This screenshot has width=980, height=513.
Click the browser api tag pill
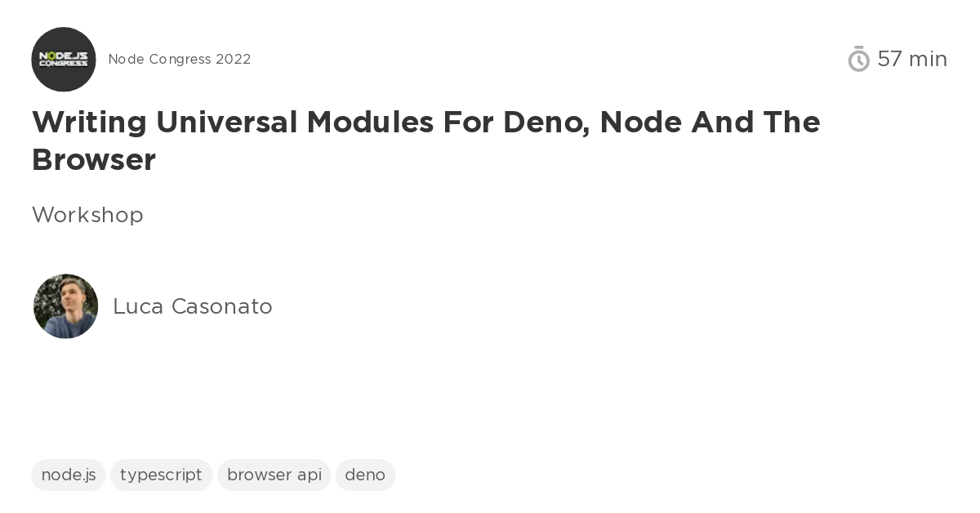click(x=274, y=475)
